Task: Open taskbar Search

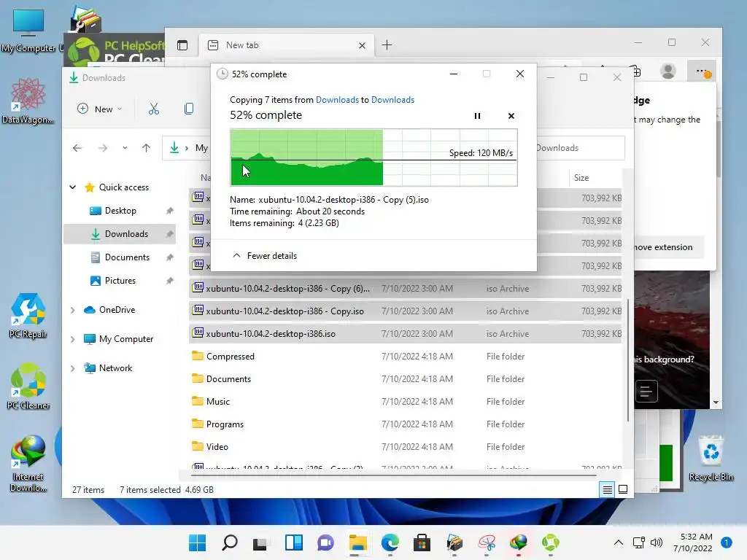Action: (x=230, y=542)
